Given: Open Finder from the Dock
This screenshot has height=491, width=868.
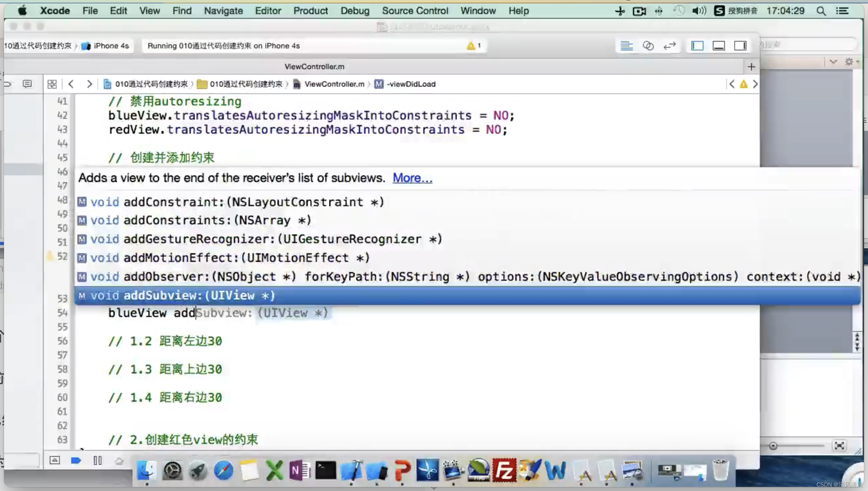Looking at the screenshot, I should 147,470.
